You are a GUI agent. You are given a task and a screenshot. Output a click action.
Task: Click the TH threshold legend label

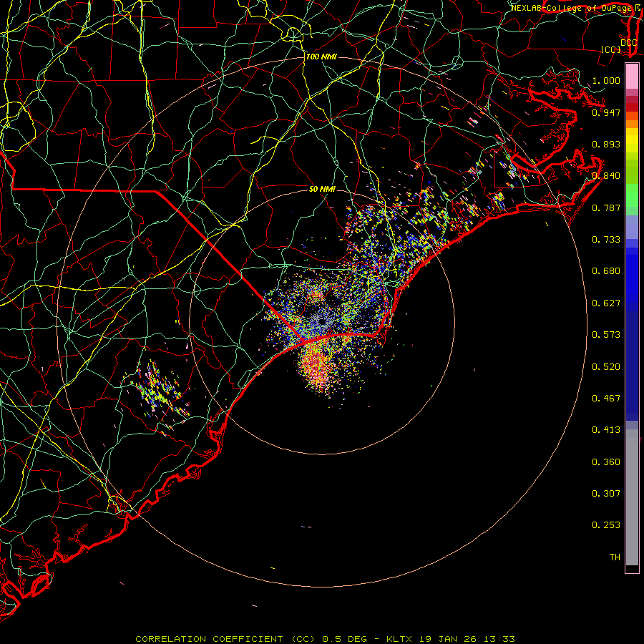tap(615, 557)
